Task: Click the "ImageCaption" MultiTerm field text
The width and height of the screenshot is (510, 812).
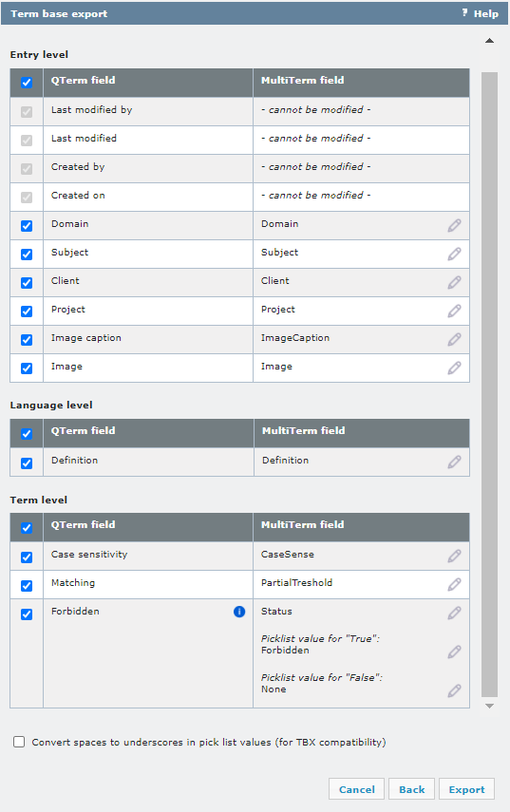Action: click(x=295, y=338)
